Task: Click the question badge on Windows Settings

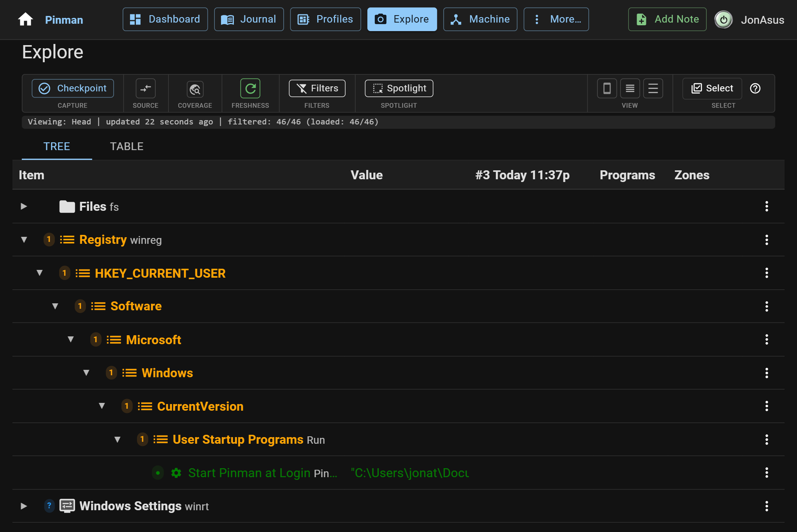Action: pos(49,506)
